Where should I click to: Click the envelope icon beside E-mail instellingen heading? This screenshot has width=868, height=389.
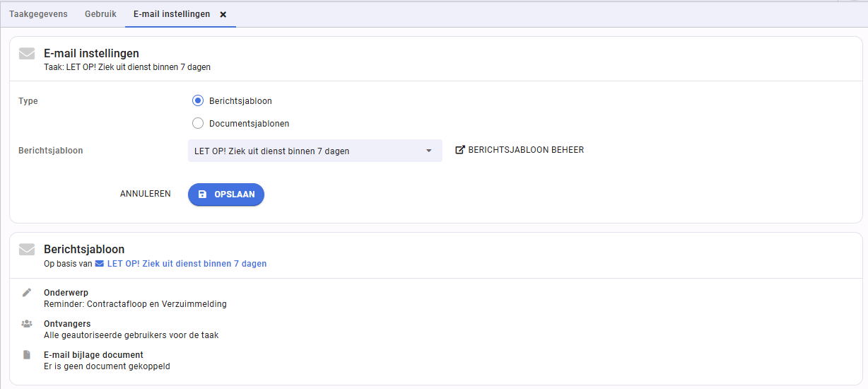click(x=27, y=53)
